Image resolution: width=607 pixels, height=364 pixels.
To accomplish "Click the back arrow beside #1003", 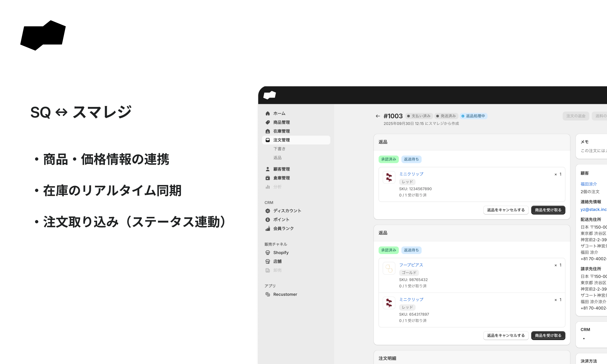I will (378, 116).
